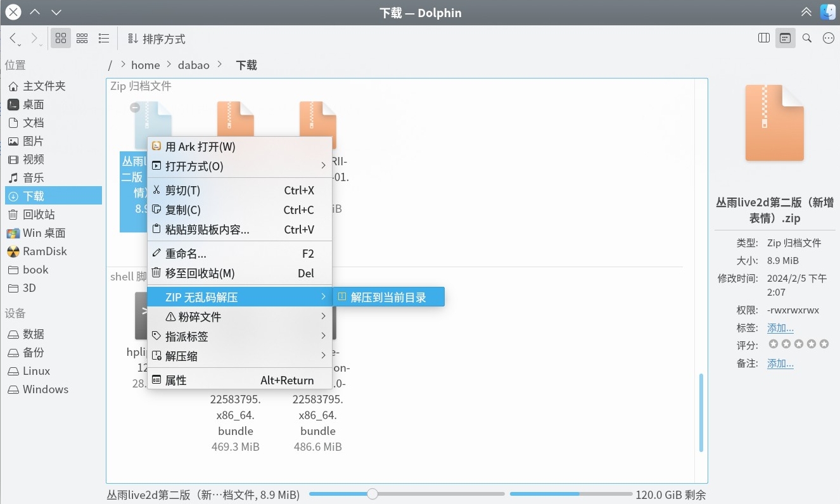Open 数据 device in sidebar

click(x=53, y=334)
